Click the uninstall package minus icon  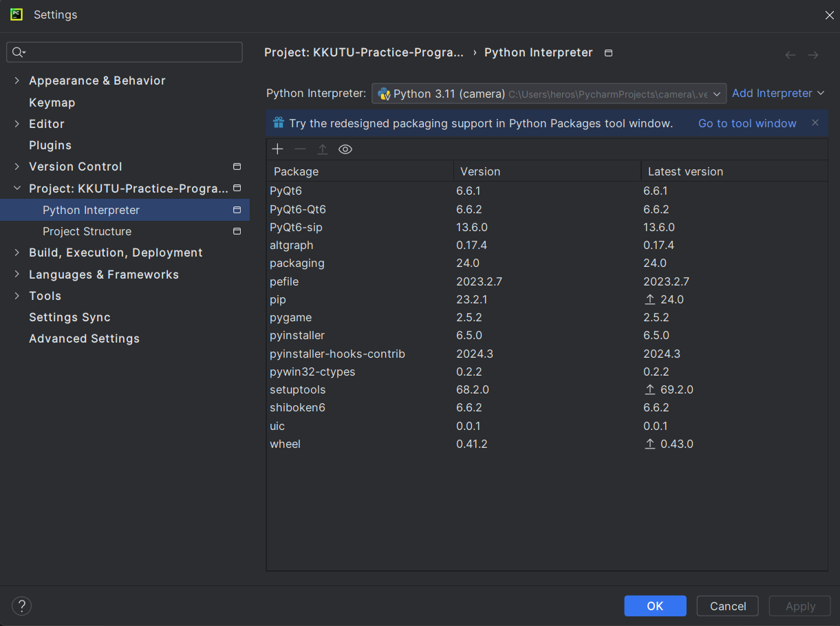(x=300, y=149)
